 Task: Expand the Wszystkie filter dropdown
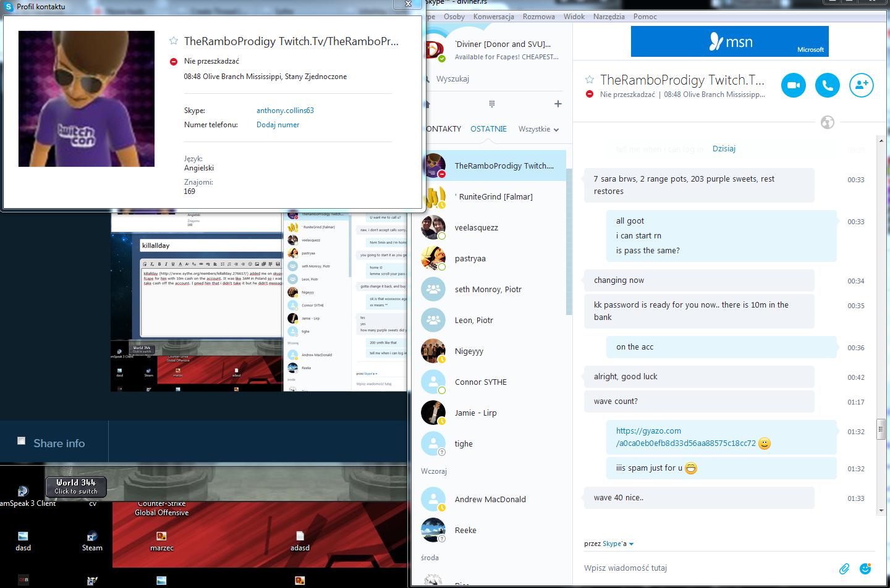(x=539, y=129)
